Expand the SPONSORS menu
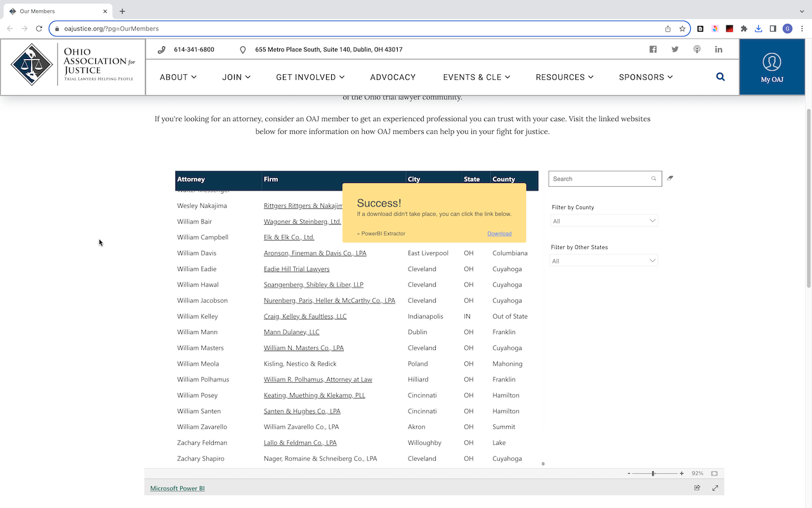Viewport: 812px width, 508px height. (x=646, y=77)
